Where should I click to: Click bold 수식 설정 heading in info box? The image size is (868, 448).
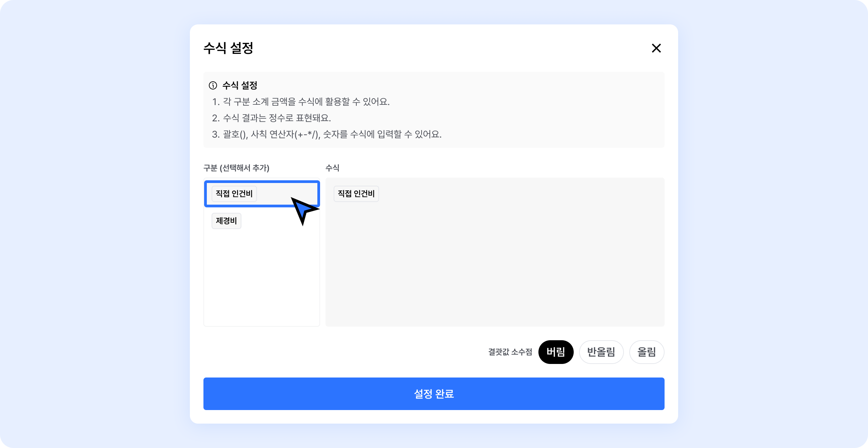[x=240, y=85]
